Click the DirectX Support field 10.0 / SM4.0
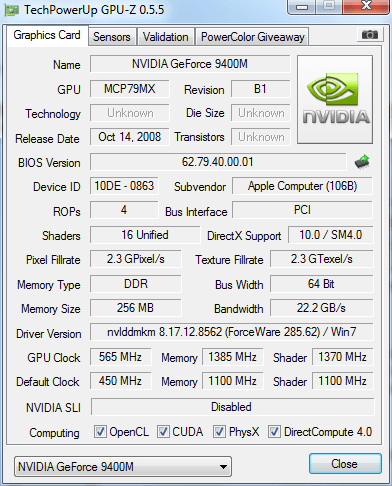 click(x=330, y=235)
